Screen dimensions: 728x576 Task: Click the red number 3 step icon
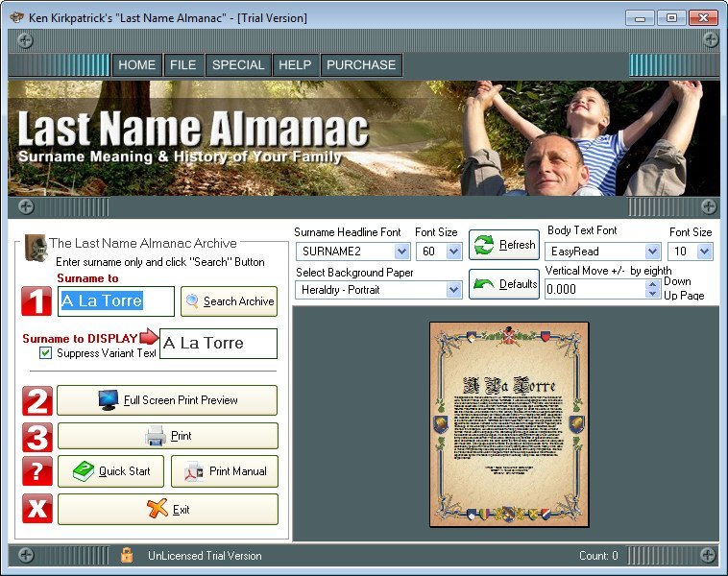coord(37,437)
